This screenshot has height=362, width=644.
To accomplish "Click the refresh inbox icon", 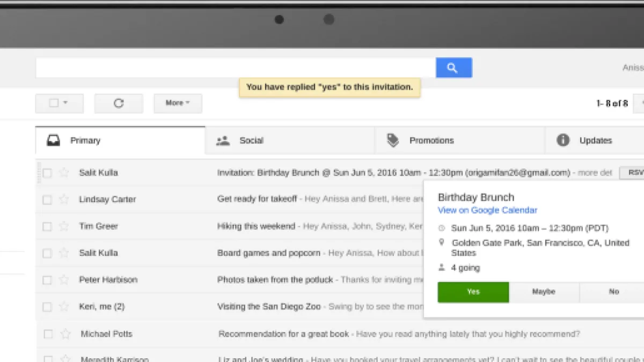I will click(119, 104).
